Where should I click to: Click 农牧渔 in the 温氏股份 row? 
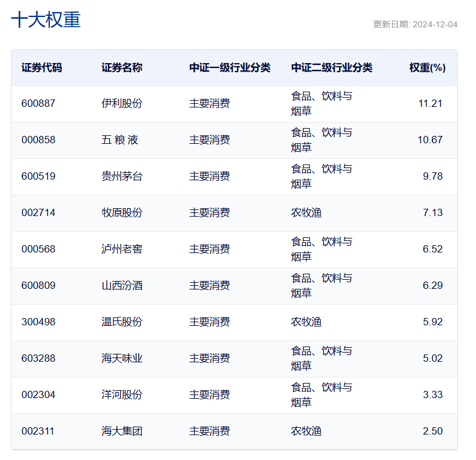pyautogui.click(x=306, y=322)
